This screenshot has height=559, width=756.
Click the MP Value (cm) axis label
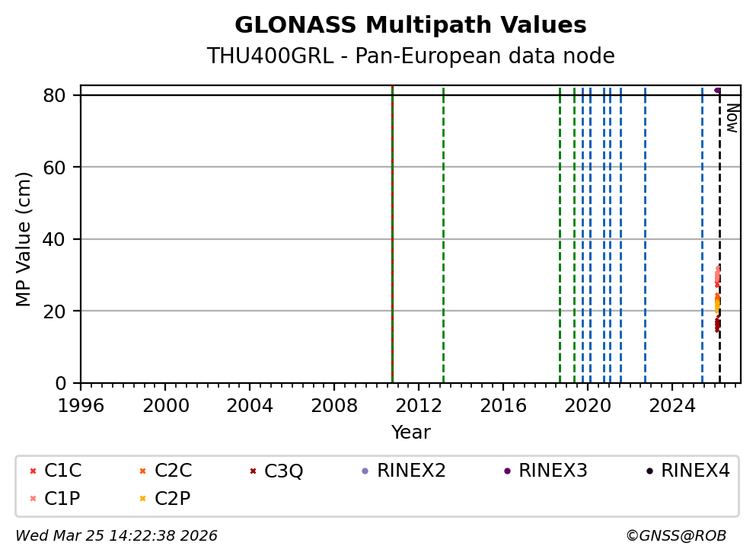pyautogui.click(x=24, y=239)
